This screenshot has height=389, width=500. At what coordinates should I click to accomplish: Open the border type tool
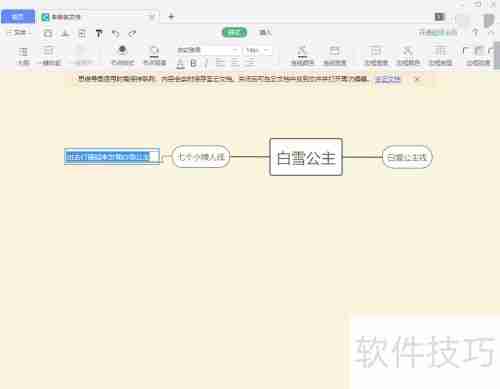[440, 56]
